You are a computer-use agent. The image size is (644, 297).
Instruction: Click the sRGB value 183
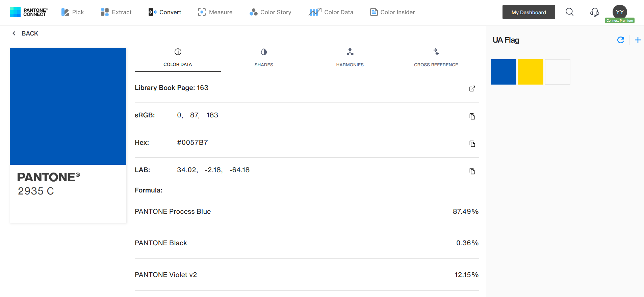click(x=212, y=115)
